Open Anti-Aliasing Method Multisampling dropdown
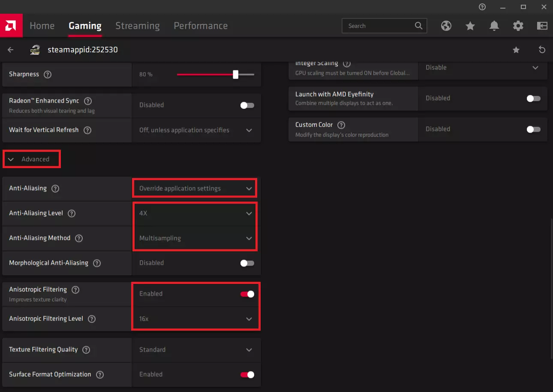The height and width of the screenshot is (392, 553). click(x=196, y=238)
